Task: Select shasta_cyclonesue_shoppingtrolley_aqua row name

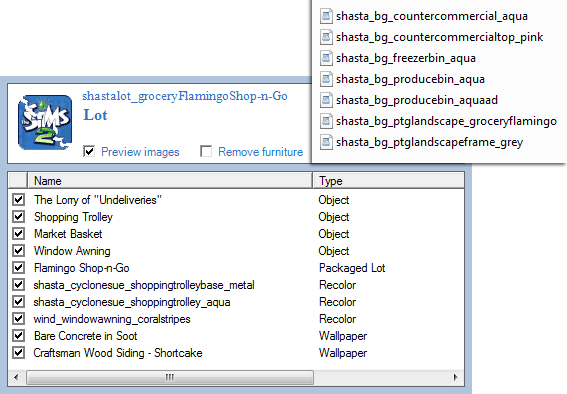Action: pos(132,302)
